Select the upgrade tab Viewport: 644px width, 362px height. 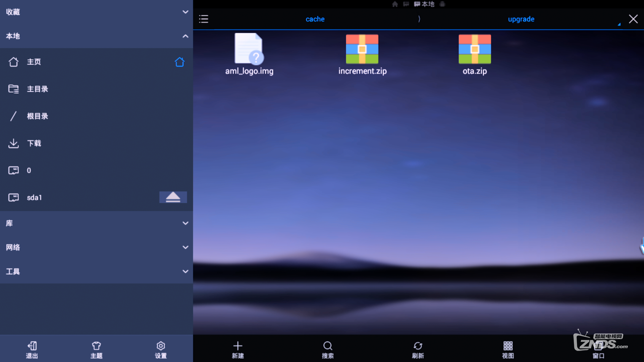coord(521,19)
